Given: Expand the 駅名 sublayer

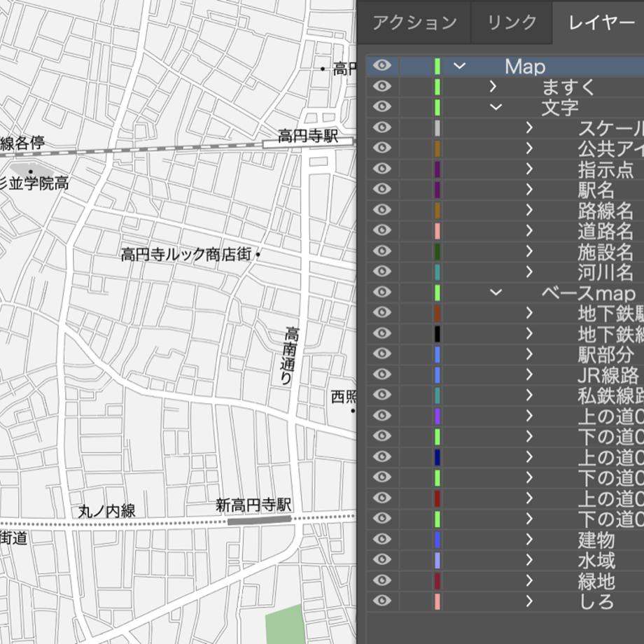Looking at the screenshot, I should [529, 189].
